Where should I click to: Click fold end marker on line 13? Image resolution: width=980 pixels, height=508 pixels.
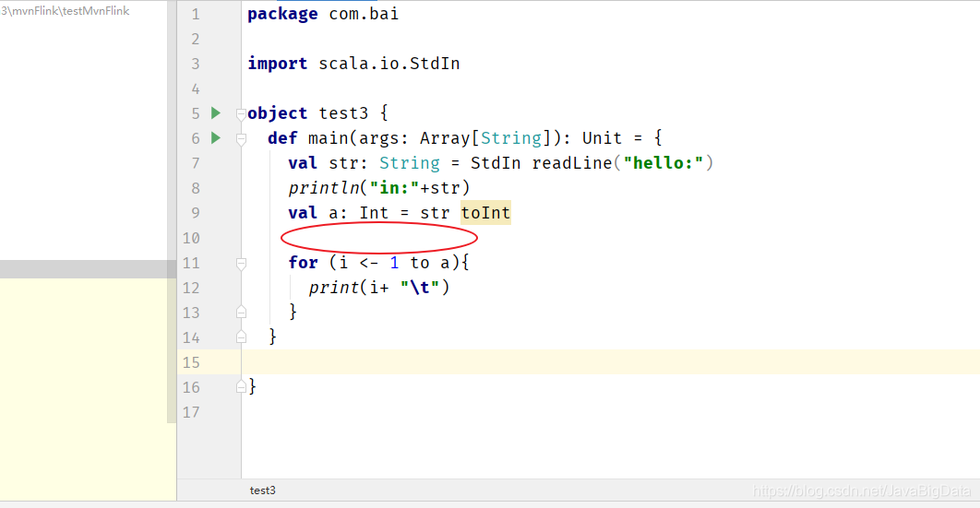pyautogui.click(x=241, y=312)
